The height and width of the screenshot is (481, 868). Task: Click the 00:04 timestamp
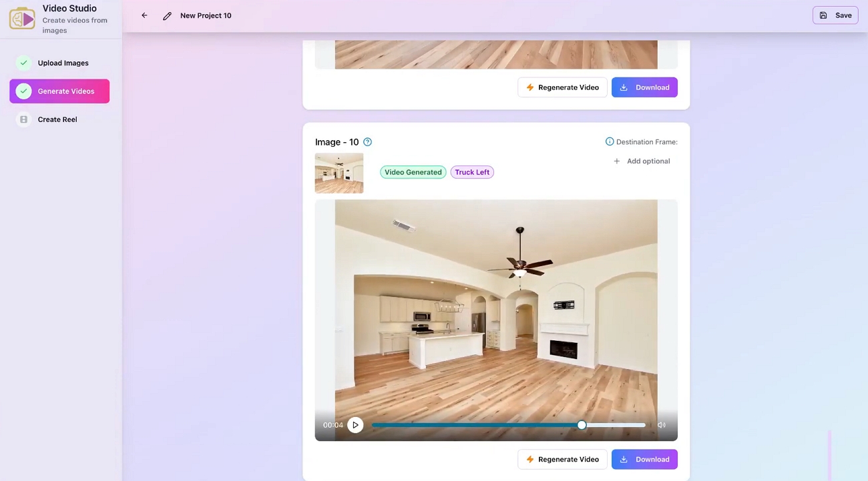point(333,425)
